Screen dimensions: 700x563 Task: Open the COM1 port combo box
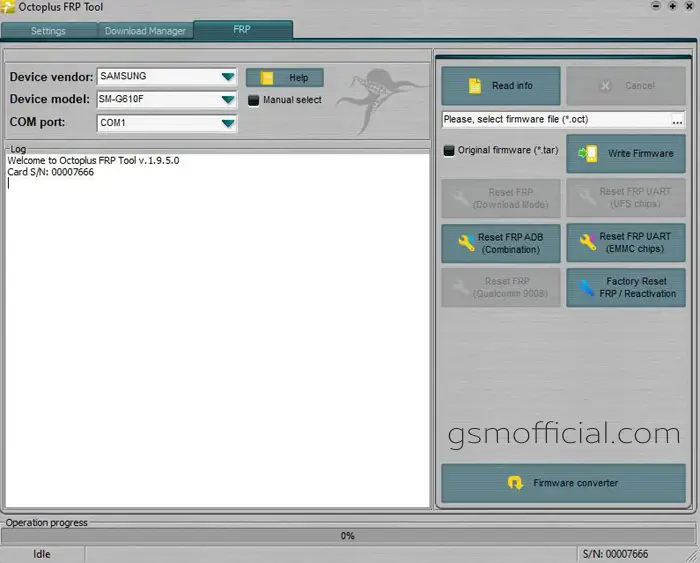pos(167,123)
